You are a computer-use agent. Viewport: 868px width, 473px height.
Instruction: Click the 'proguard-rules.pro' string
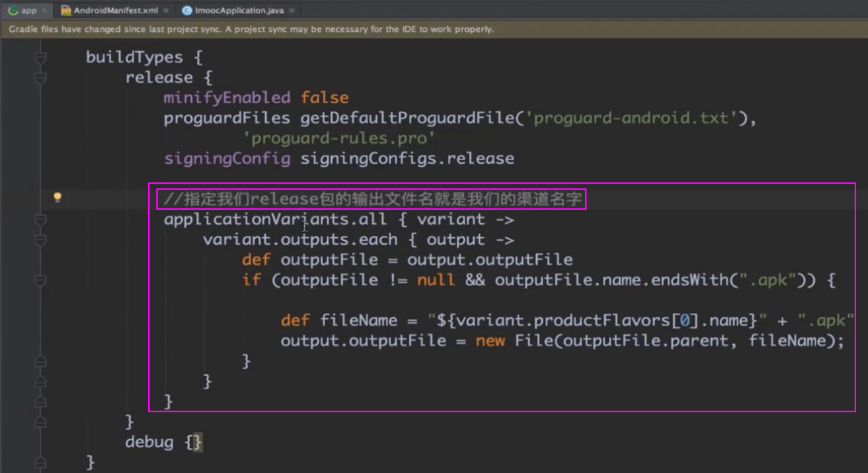pyautogui.click(x=339, y=139)
